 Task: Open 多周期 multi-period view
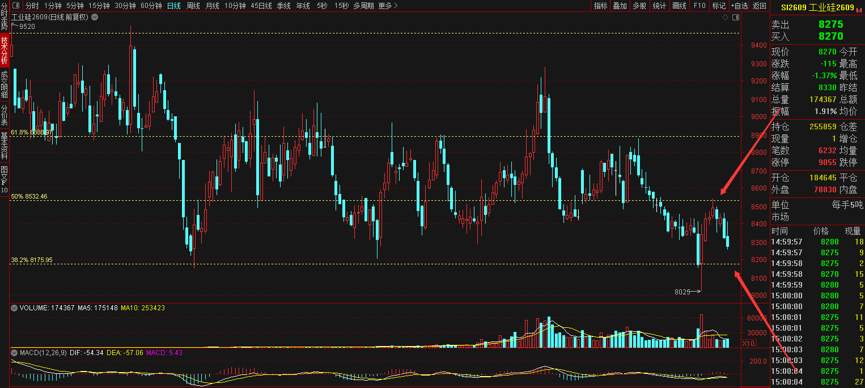click(x=364, y=6)
